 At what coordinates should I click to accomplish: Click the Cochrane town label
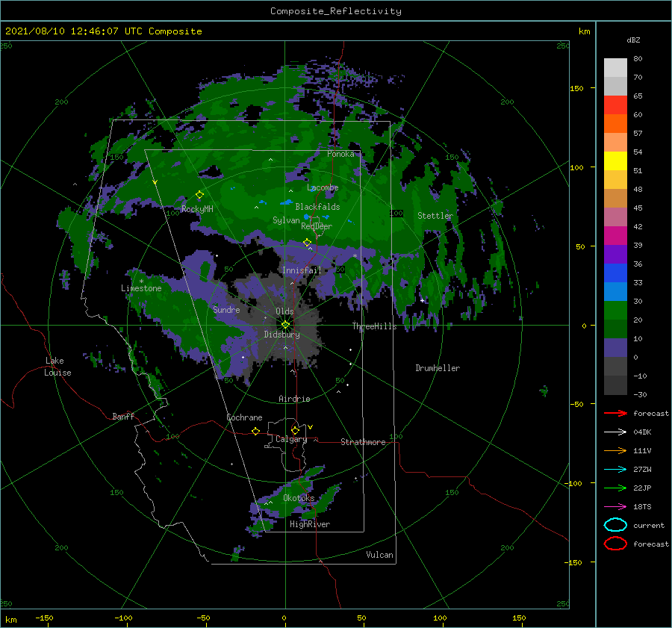[x=244, y=417]
